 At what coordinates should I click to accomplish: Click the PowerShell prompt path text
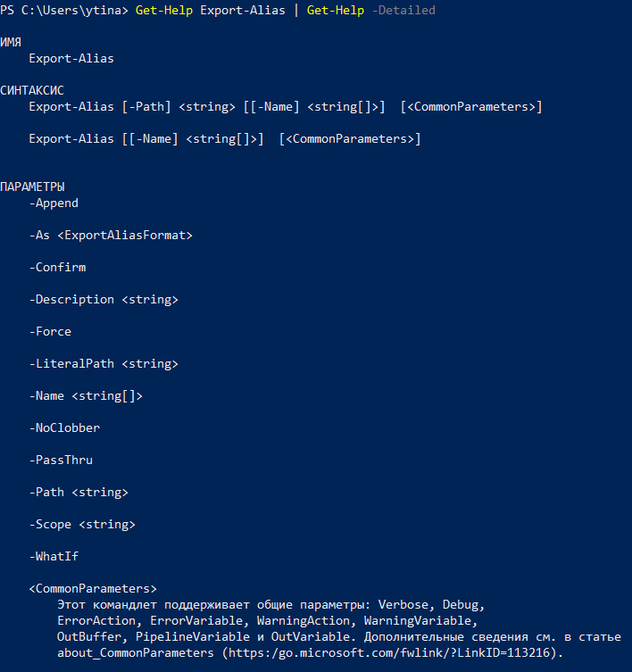(64, 10)
